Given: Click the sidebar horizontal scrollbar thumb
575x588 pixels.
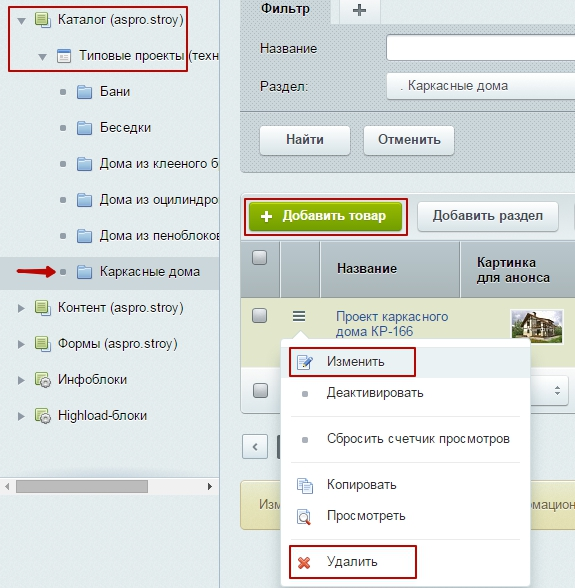Looking at the screenshot, I should [x=82, y=486].
